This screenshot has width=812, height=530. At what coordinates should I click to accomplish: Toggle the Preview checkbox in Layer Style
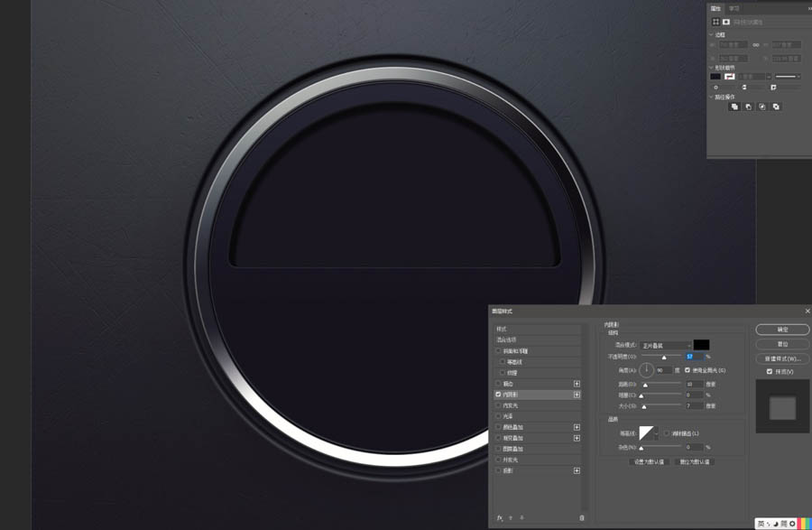point(770,371)
